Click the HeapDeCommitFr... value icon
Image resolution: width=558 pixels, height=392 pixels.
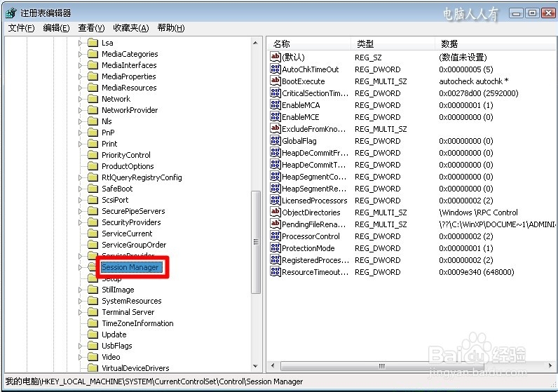pos(275,152)
